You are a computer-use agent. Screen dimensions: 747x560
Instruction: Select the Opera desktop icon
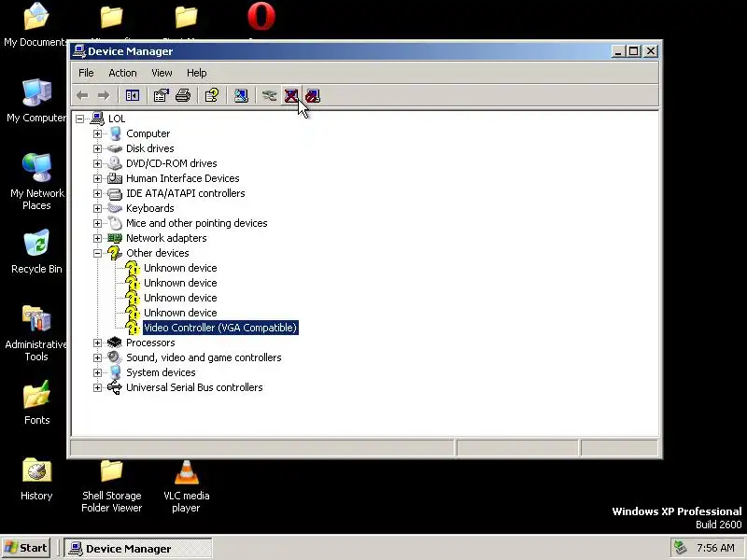[261, 16]
